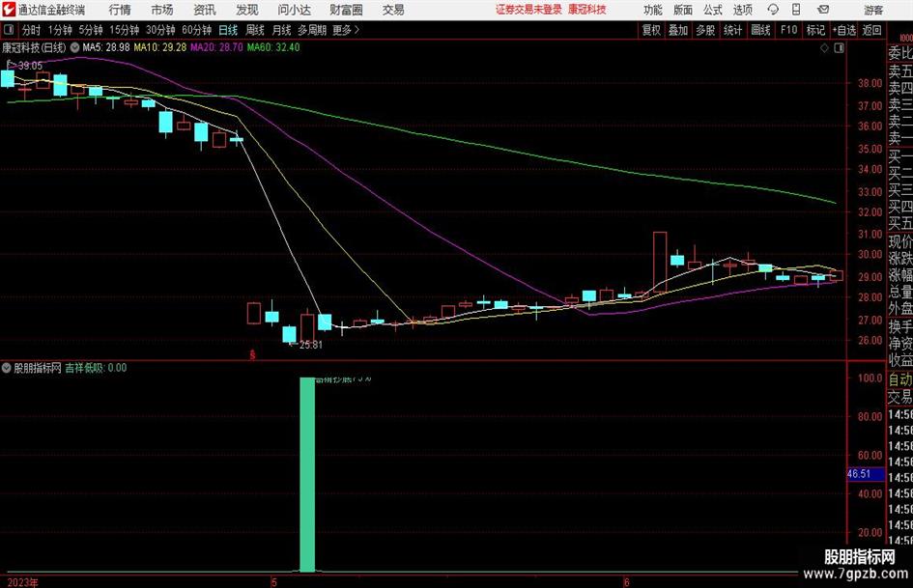Add stock via +自选 button

point(843,30)
